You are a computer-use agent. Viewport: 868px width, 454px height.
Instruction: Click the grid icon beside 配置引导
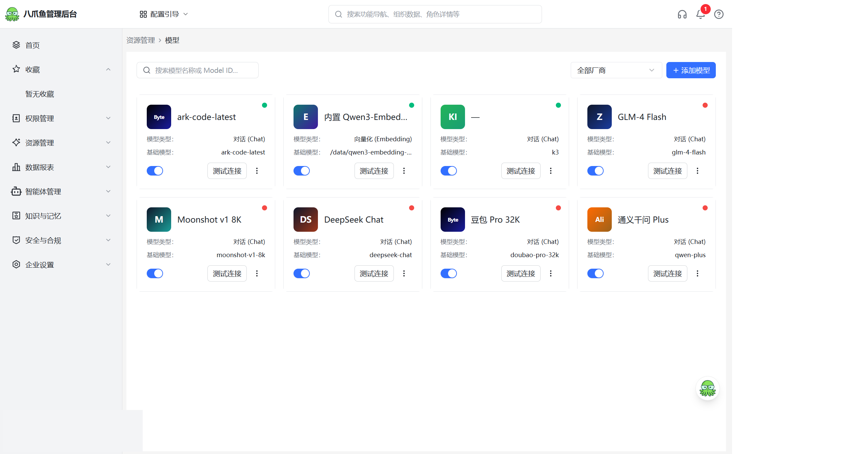tap(143, 14)
